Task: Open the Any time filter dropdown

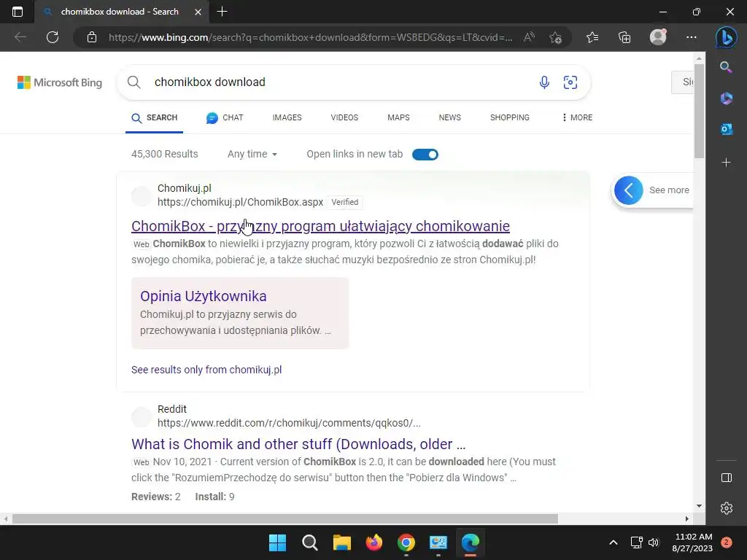Action: [252, 155]
